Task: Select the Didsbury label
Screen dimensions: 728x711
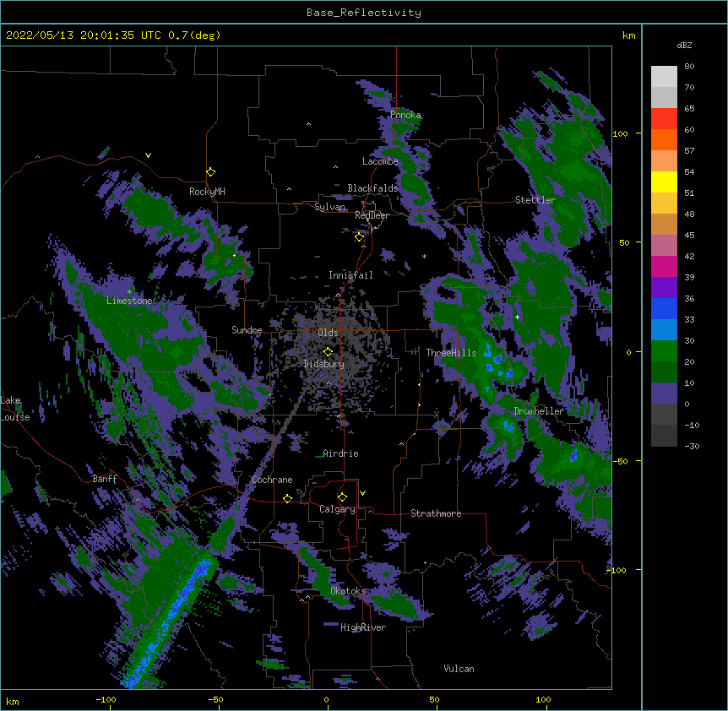Action: point(324,364)
